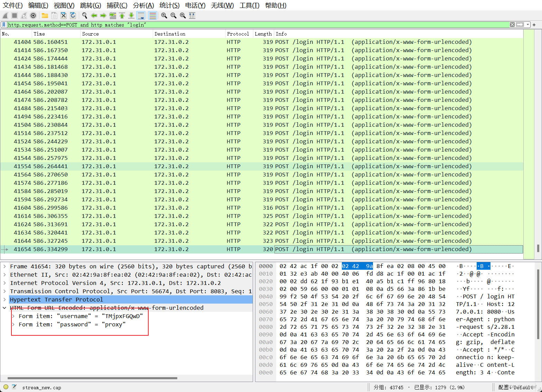Sort by the Time column header
542x392 pixels.
(56, 34)
